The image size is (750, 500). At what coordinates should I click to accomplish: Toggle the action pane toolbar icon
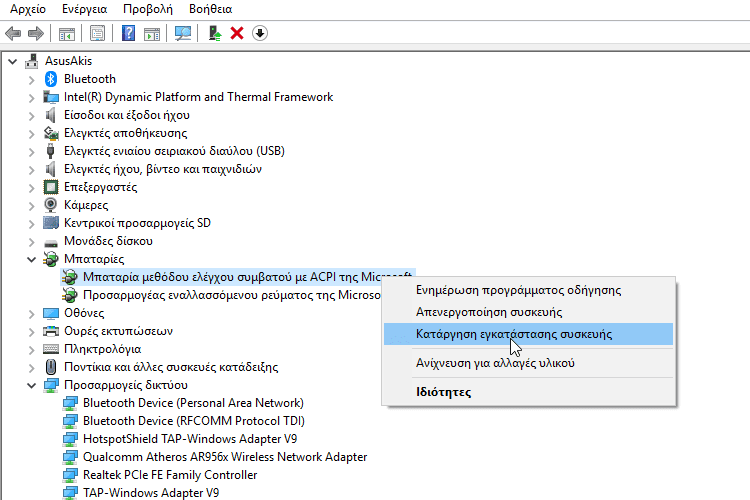pos(152,33)
